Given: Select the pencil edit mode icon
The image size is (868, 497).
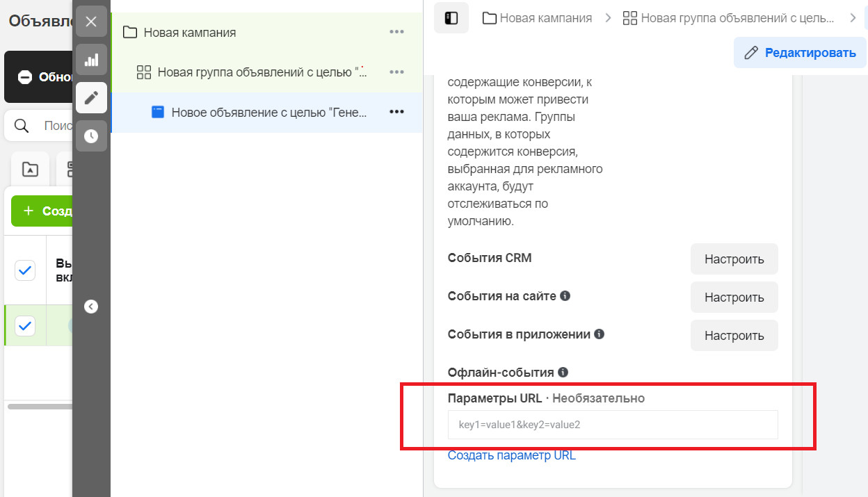Looking at the screenshot, I should coord(91,98).
